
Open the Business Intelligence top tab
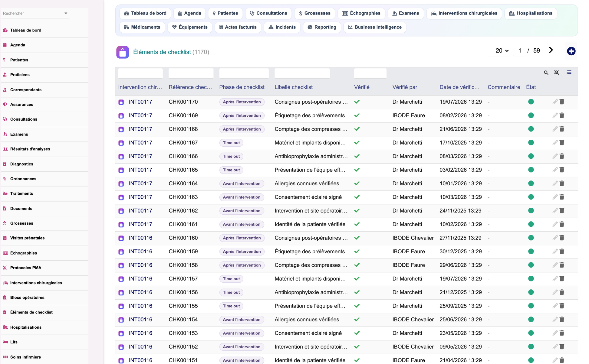[x=375, y=27]
